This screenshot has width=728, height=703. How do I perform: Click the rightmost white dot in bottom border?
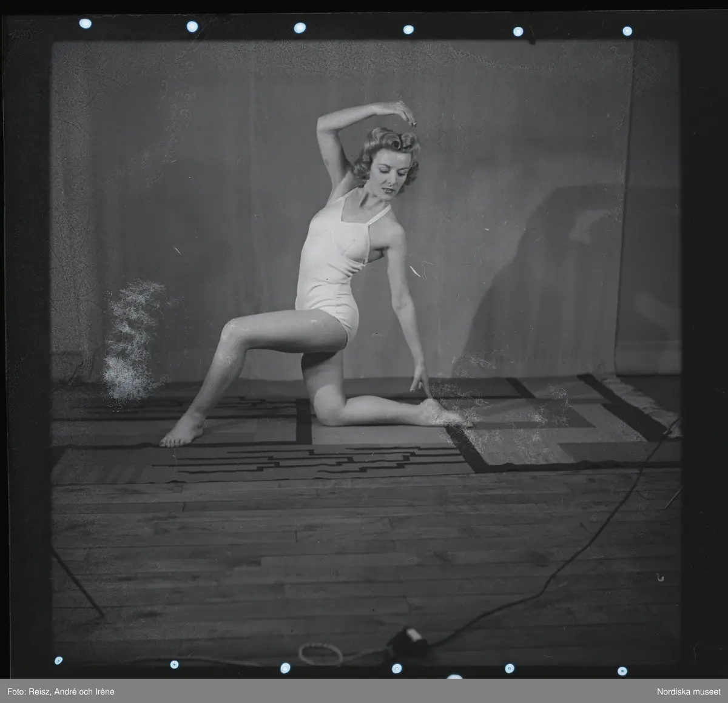[x=622, y=671]
